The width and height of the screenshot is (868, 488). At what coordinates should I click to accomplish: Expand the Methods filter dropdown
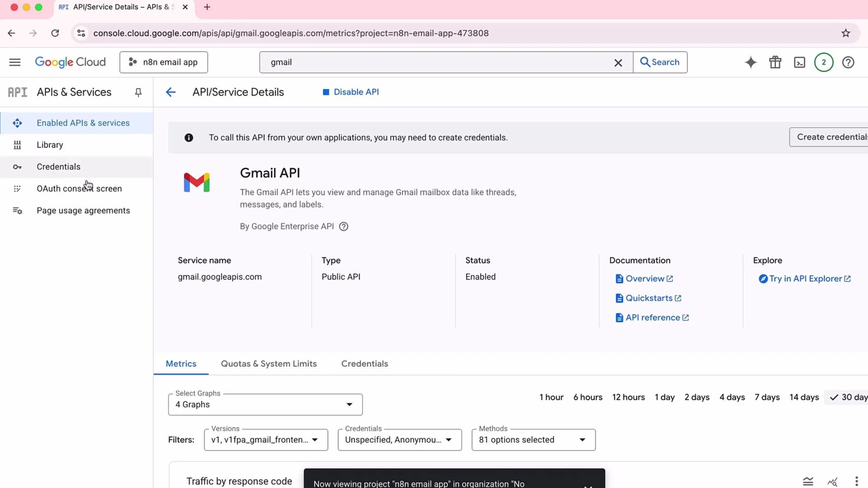533,440
